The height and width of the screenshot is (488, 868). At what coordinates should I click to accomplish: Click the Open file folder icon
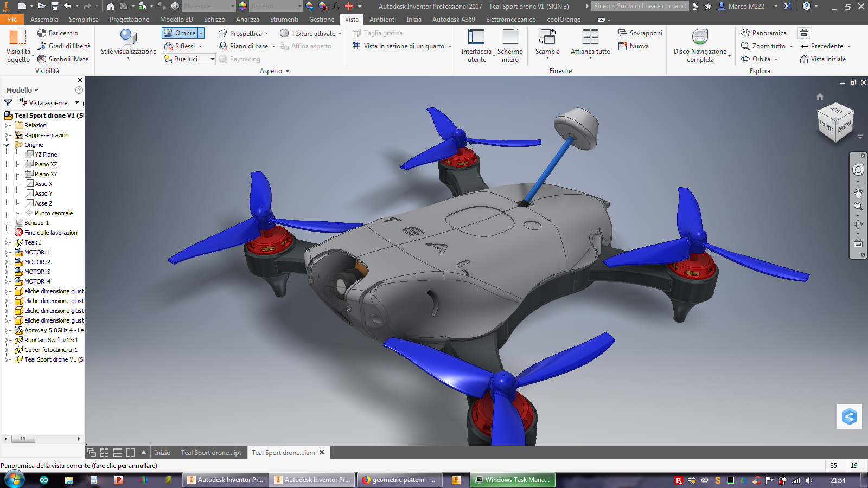[41, 6]
